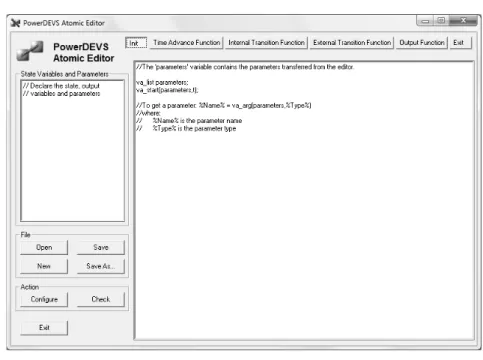This screenshot has height=360, width=483.
Task: Minimize the PowerDEVS Atomic Editor window
Action: click(x=425, y=21)
